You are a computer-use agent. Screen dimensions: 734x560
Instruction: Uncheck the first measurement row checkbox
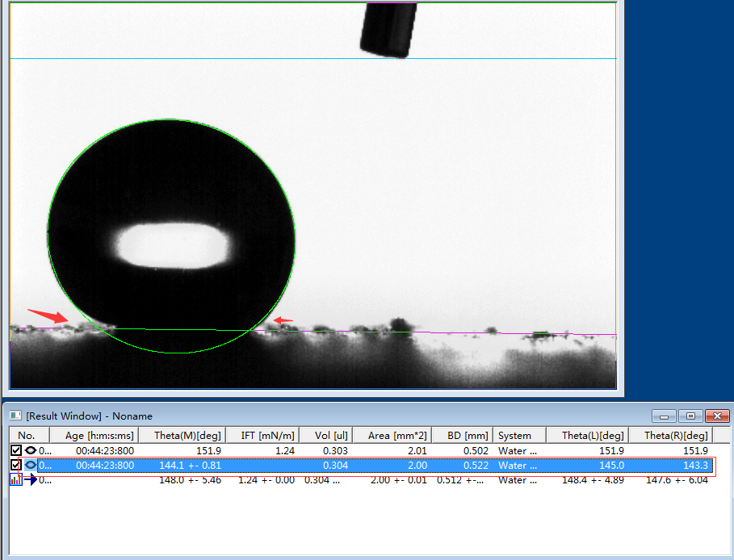click(x=15, y=450)
